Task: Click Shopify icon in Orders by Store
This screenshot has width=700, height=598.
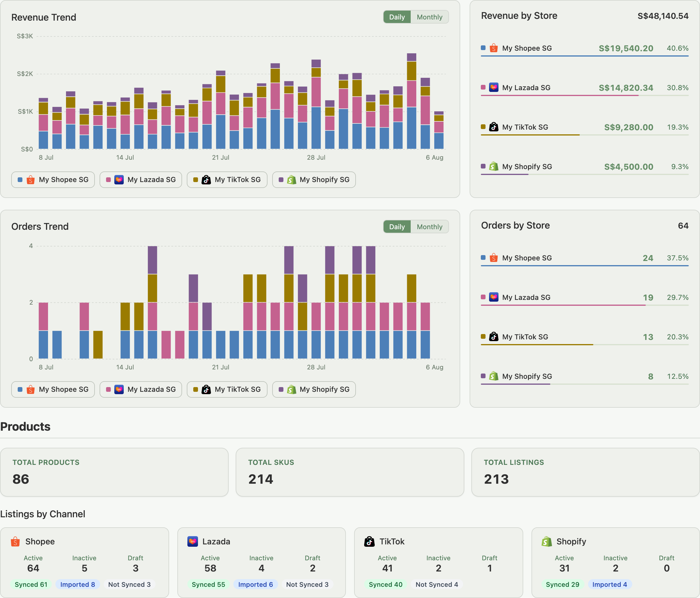Action: coord(493,376)
